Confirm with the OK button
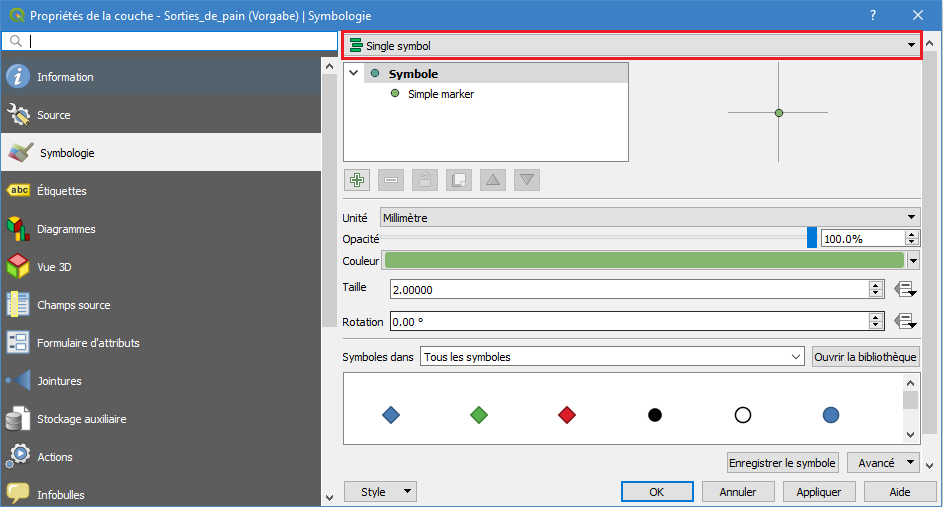This screenshot has width=943, height=507. tap(657, 491)
